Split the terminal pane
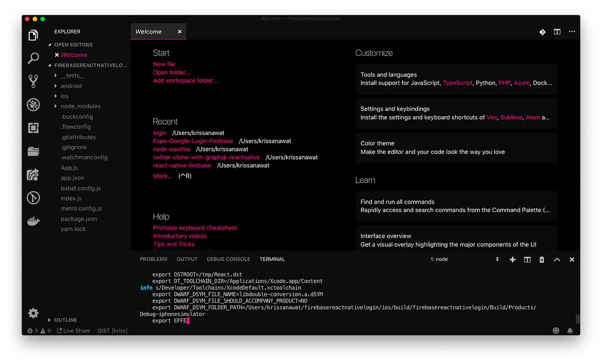The width and height of the screenshot is (602, 364). [x=527, y=259]
